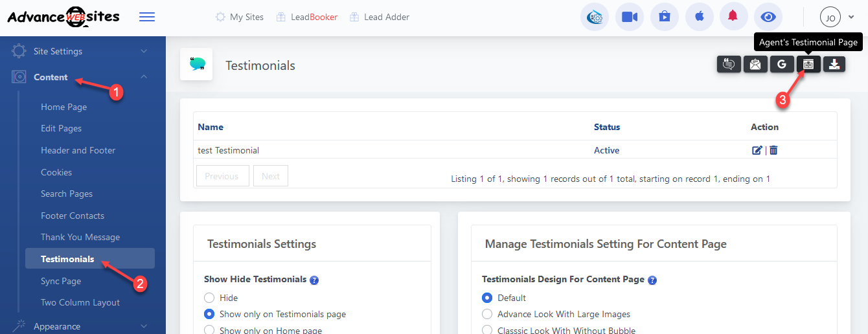Choose Show only on Testimonials page
The image size is (868, 334).
point(209,314)
